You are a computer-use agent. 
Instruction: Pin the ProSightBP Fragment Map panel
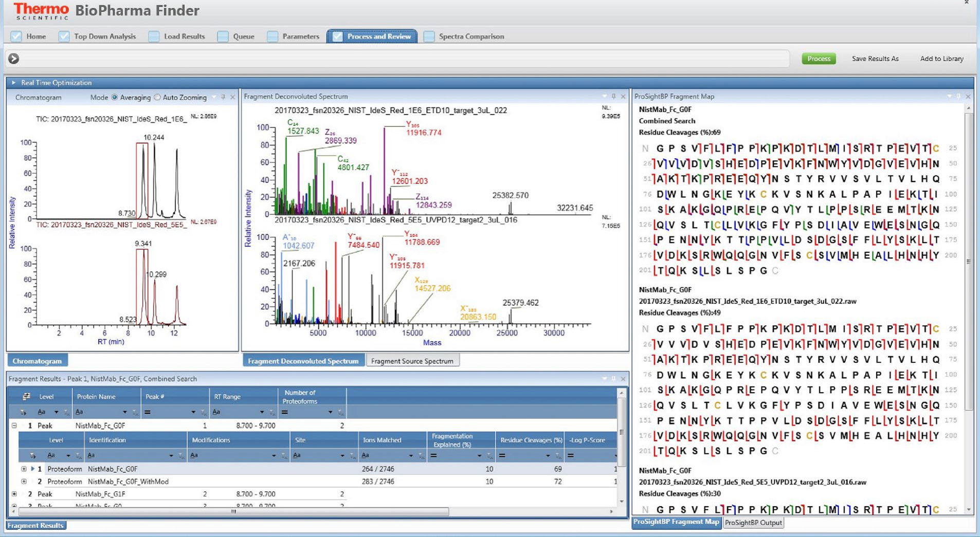[x=958, y=96]
